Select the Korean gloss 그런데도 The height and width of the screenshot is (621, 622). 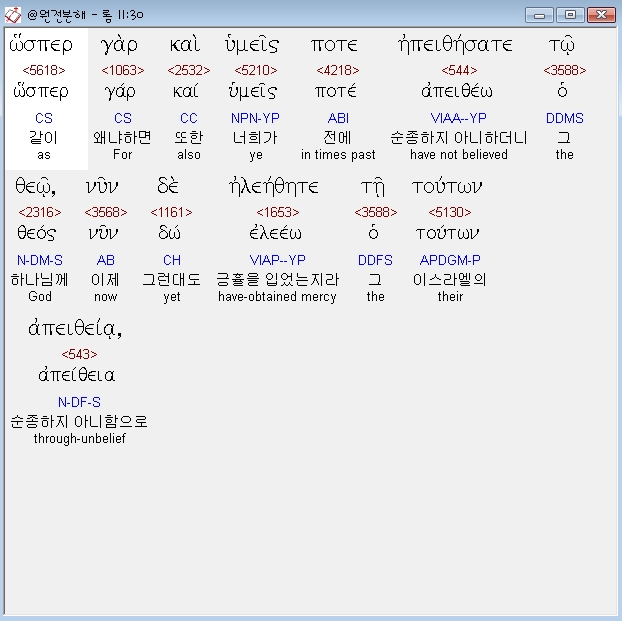tap(171, 279)
